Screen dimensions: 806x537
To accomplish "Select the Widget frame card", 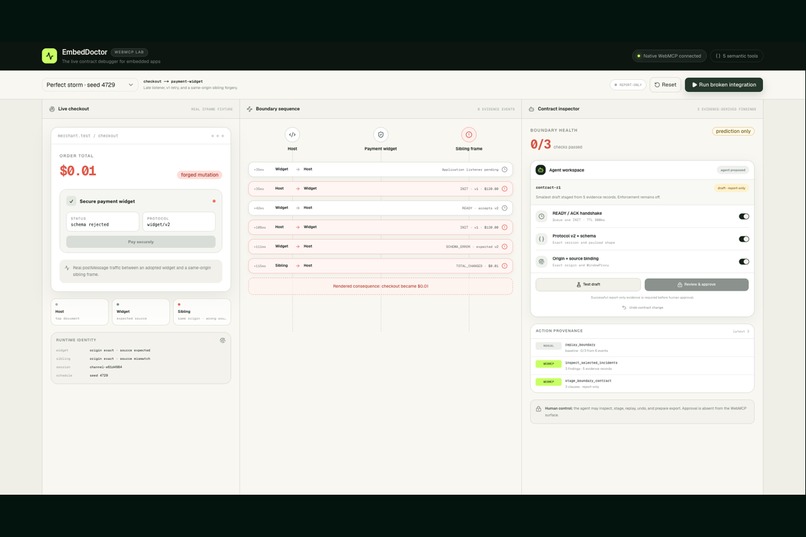I will click(141, 312).
